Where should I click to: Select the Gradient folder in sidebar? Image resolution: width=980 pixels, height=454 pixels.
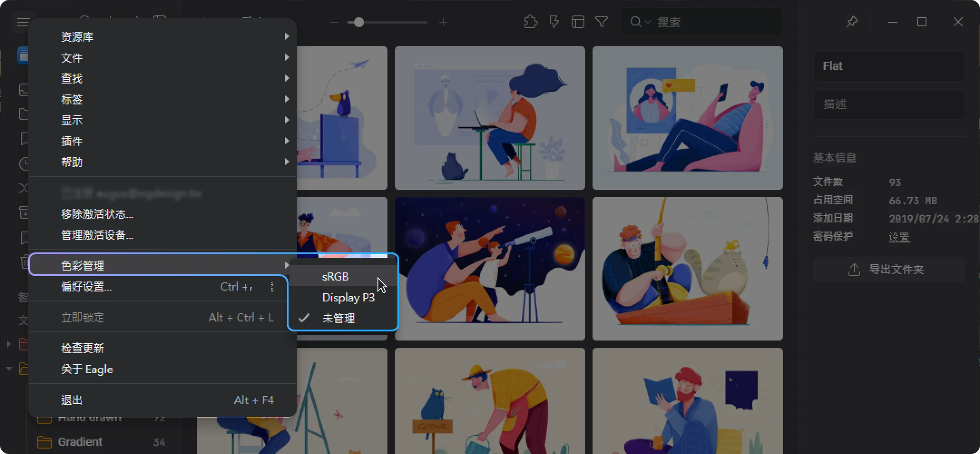[104, 442]
